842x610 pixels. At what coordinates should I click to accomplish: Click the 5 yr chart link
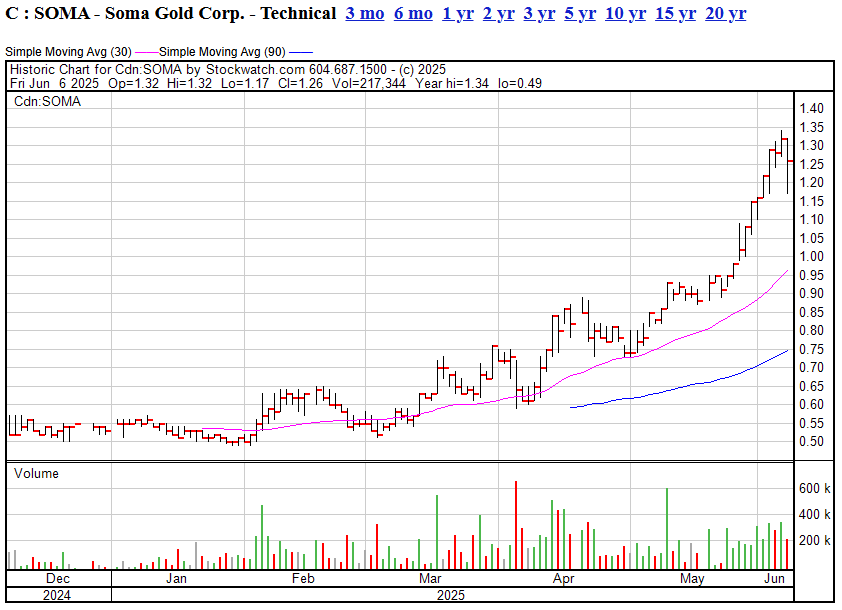[580, 13]
